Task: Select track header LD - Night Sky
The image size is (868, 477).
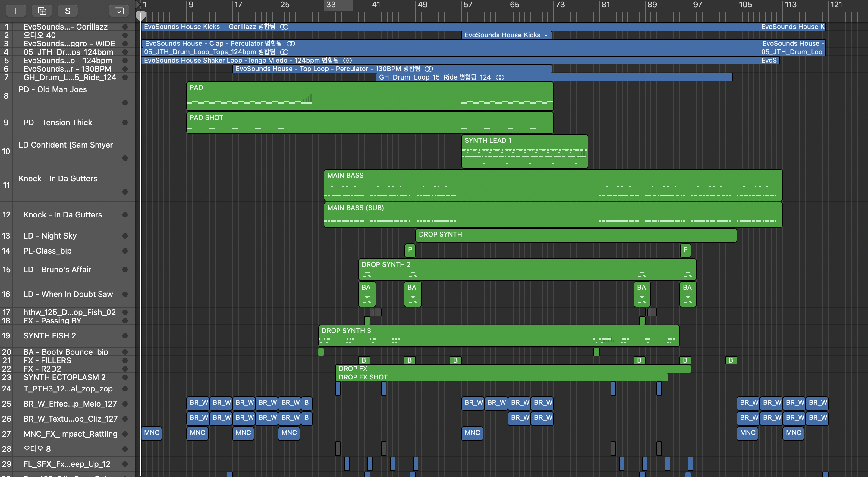Action: tap(68, 236)
